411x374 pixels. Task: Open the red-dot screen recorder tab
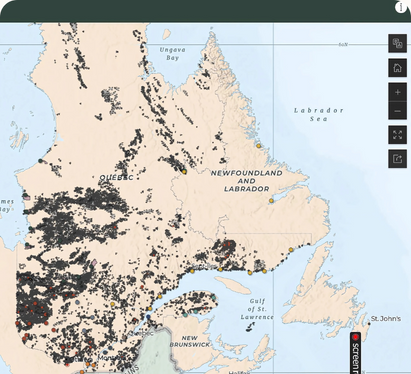(355, 353)
